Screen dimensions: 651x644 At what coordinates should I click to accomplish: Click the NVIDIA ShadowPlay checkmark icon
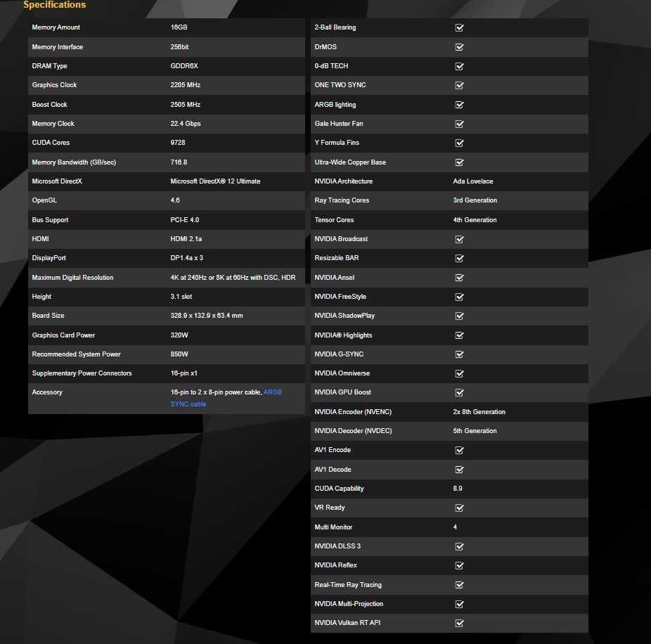click(459, 316)
